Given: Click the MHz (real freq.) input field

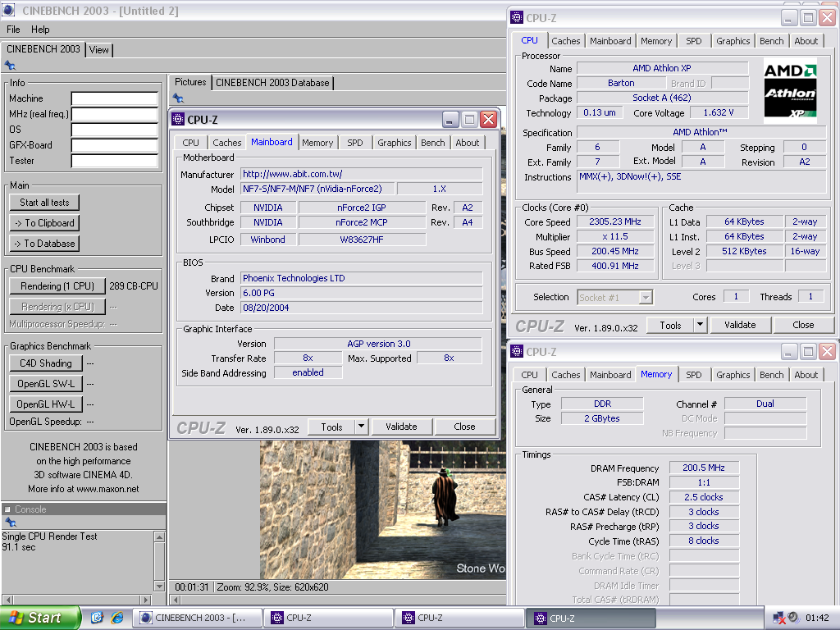Looking at the screenshot, I should pos(115,114).
